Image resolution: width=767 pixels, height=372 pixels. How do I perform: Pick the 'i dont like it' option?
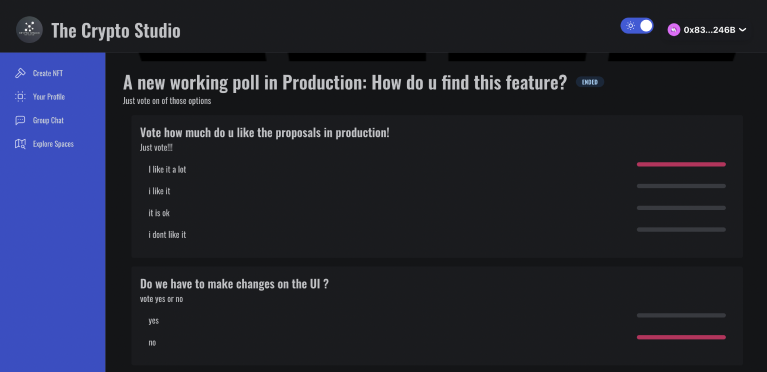167,234
